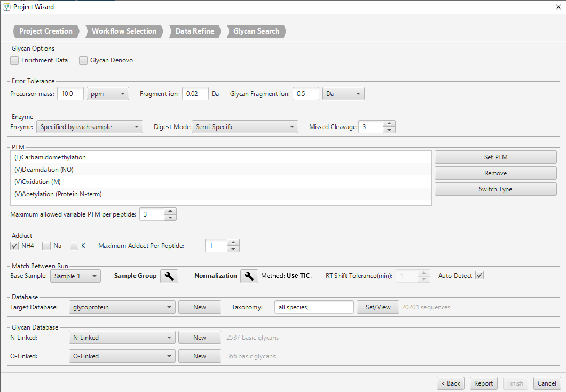Click the Report button
Viewport: 566px width, 392px height.
[x=483, y=383]
